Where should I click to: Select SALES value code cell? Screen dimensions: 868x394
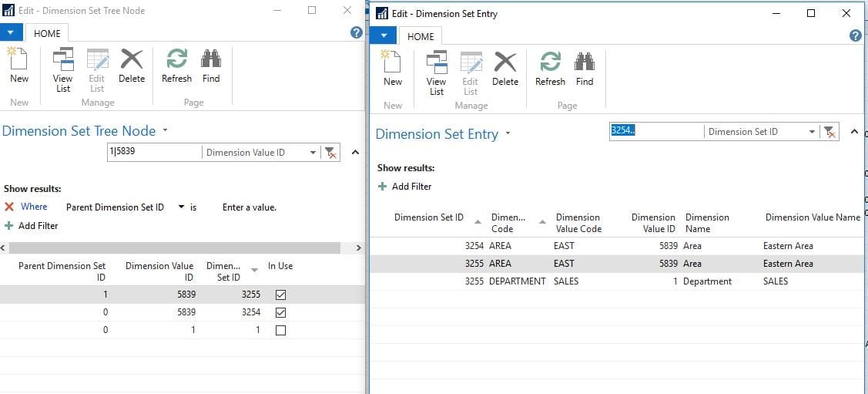coord(566,281)
